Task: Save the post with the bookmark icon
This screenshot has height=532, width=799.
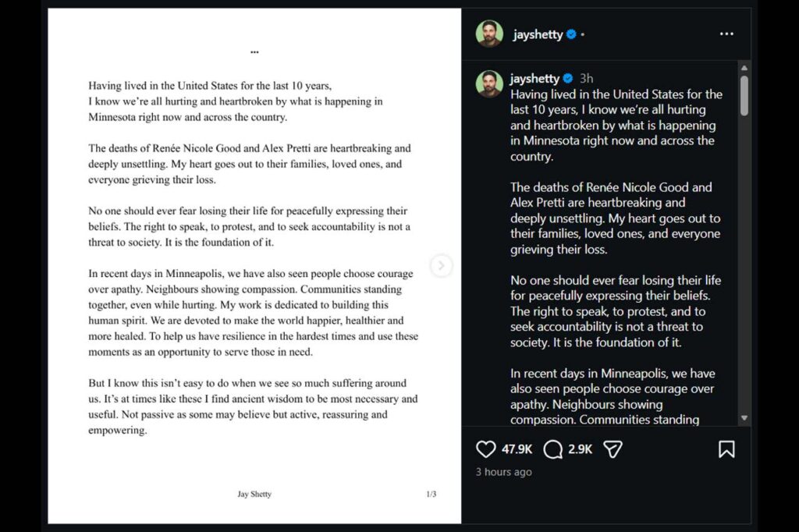Action: [x=726, y=449]
